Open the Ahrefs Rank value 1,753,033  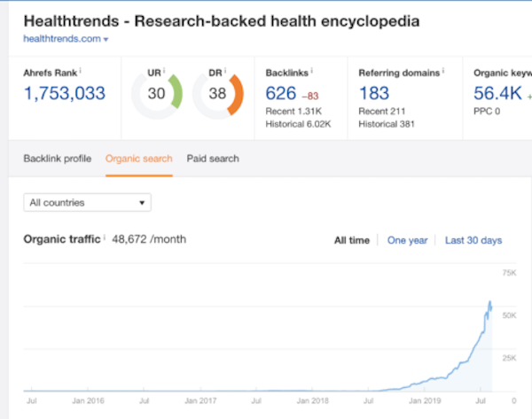click(x=65, y=93)
